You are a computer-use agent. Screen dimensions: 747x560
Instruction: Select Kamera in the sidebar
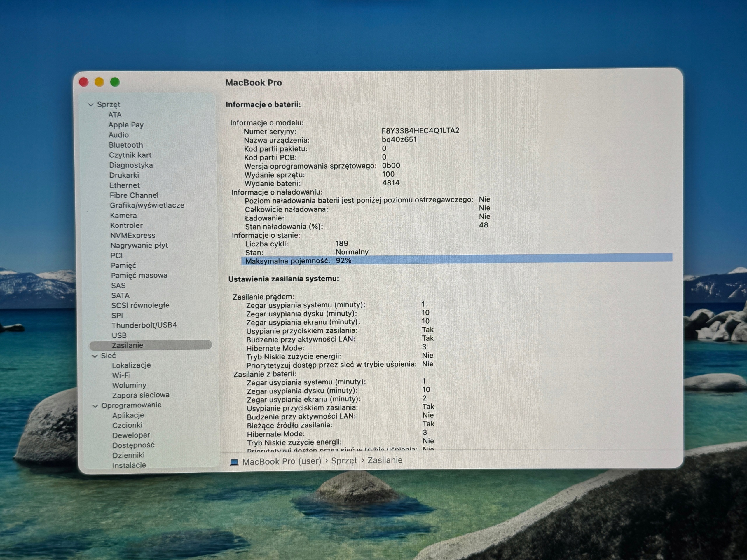[123, 215]
